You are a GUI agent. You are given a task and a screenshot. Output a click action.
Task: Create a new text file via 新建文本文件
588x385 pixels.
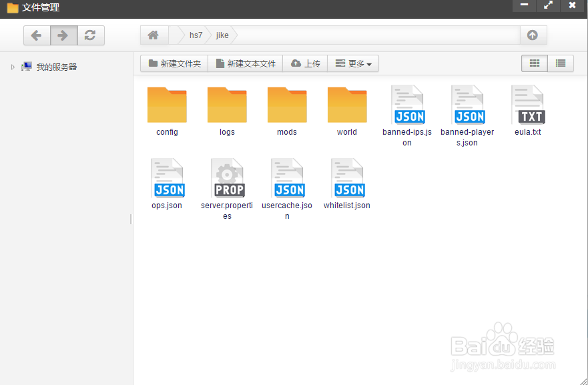pos(246,63)
